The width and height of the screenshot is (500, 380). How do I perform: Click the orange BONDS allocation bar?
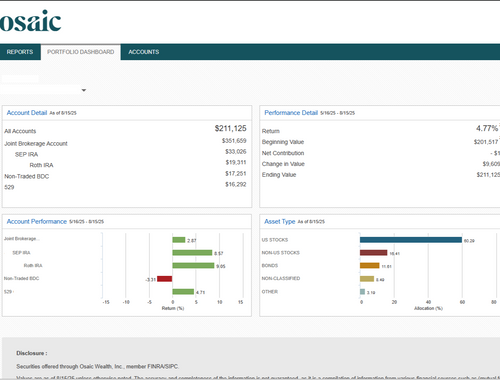[370, 265]
